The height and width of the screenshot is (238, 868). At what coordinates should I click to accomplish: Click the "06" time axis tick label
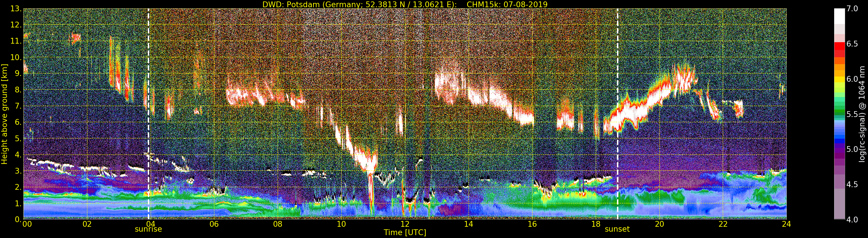[x=214, y=224]
